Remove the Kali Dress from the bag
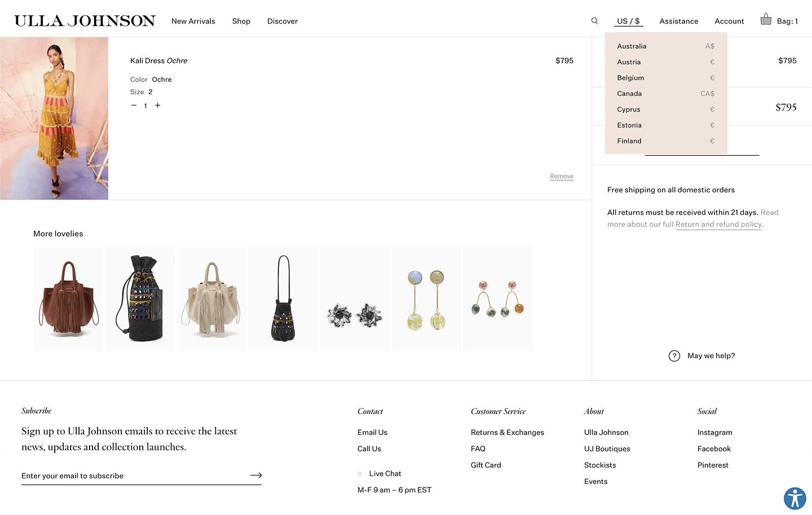This screenshot has width=812, height=515. click(561, 176)
